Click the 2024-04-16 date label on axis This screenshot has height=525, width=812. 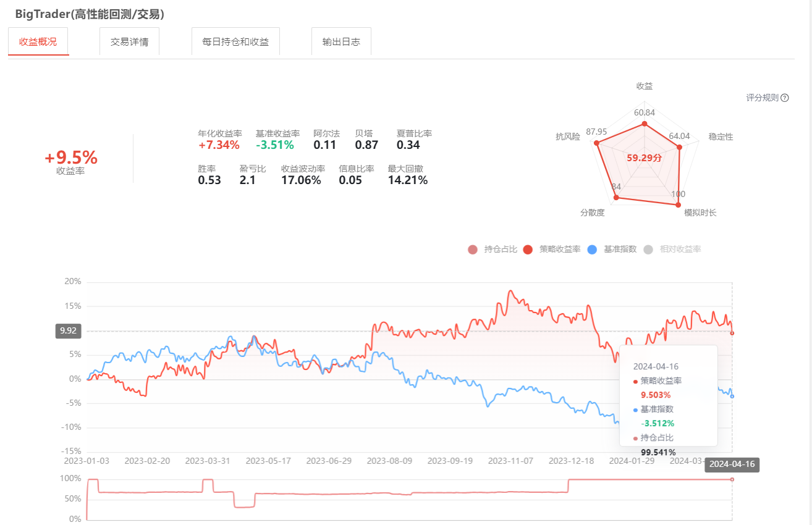[x=732, y=465]
